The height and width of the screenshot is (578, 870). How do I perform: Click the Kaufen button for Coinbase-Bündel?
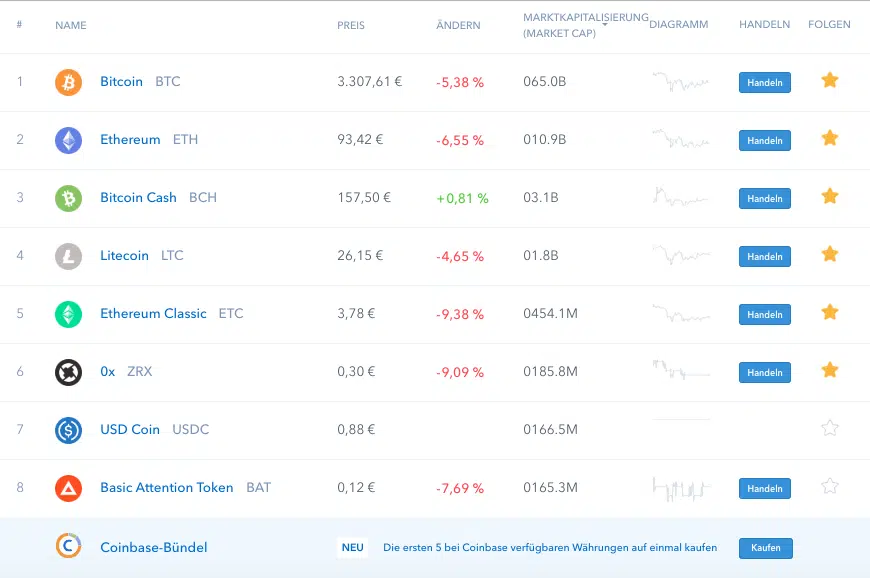coord(766,548)
